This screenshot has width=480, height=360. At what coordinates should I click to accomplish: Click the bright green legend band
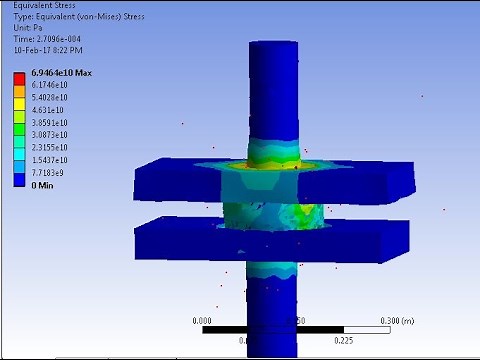[19, 130]
